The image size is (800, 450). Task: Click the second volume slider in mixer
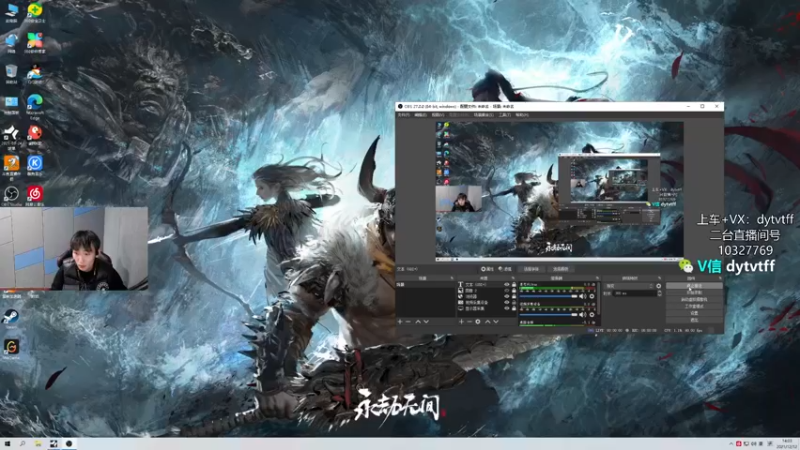point(548,315)
